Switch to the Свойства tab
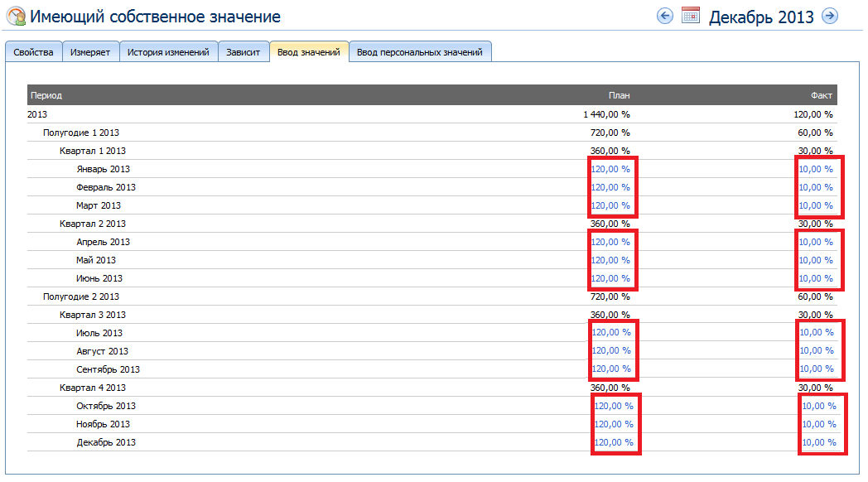The width and height of the screenshot is (868, 482). [33, 52]
